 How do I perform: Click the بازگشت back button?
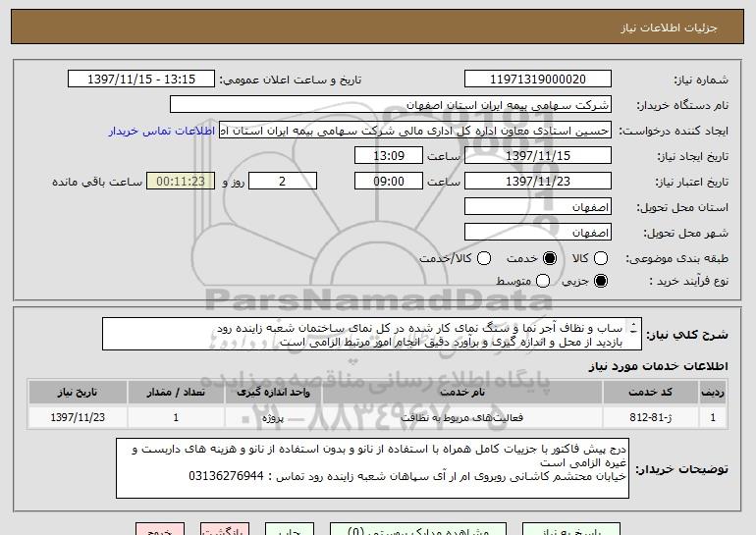(225, 529)
